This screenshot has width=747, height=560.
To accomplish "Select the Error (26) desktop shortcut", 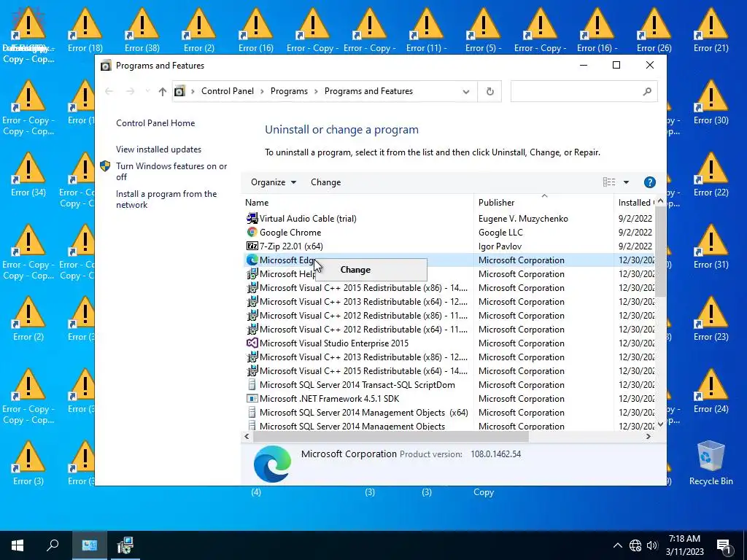I will coord(654,30).
